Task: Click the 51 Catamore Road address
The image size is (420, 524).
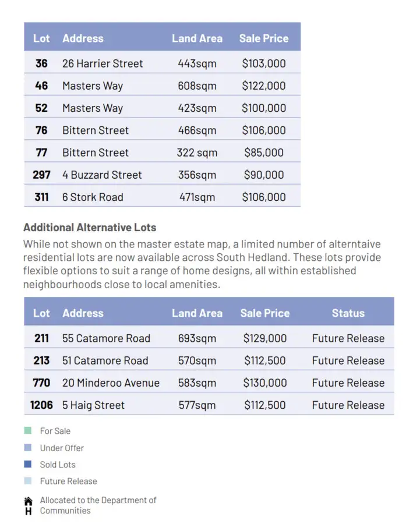Action: click(105, 360)
